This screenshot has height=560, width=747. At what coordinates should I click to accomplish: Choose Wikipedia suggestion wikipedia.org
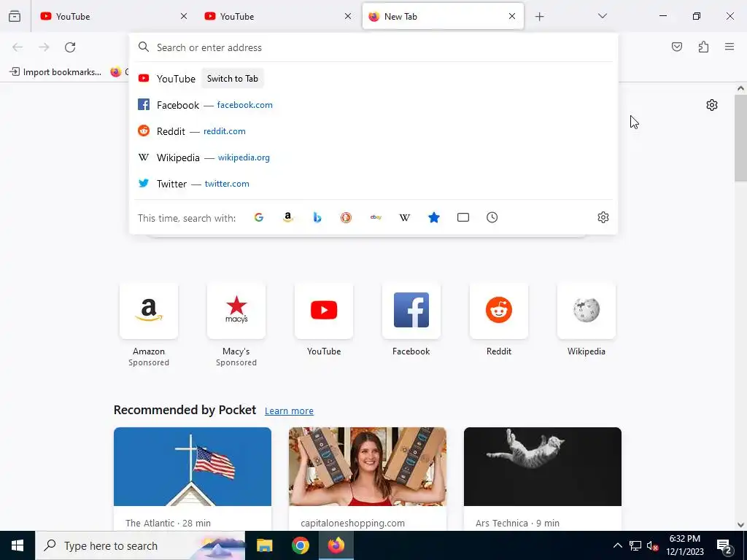pos(373,157)
